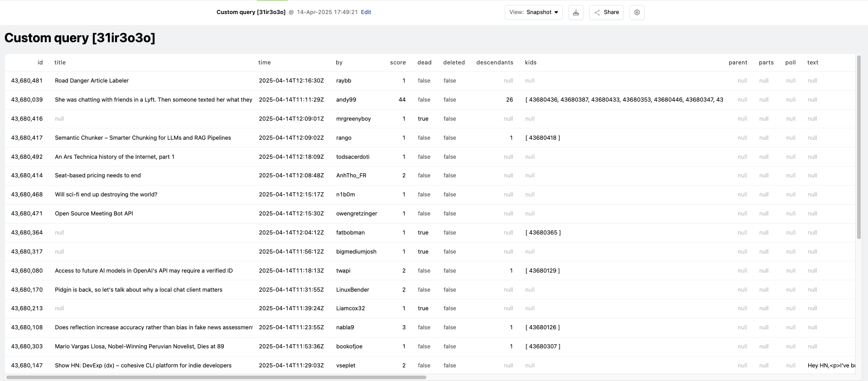Click the title column header
868x381 pixels.
point(60,63)
